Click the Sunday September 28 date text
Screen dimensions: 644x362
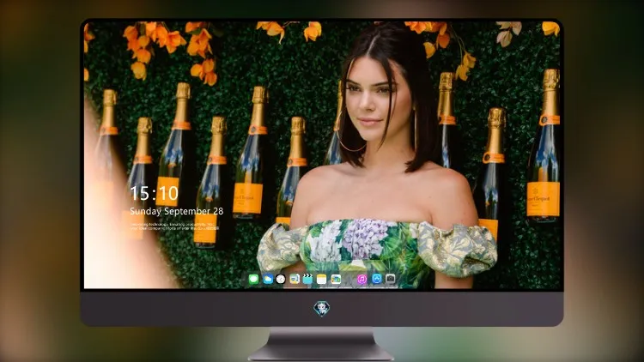click(x=177, y=211)
